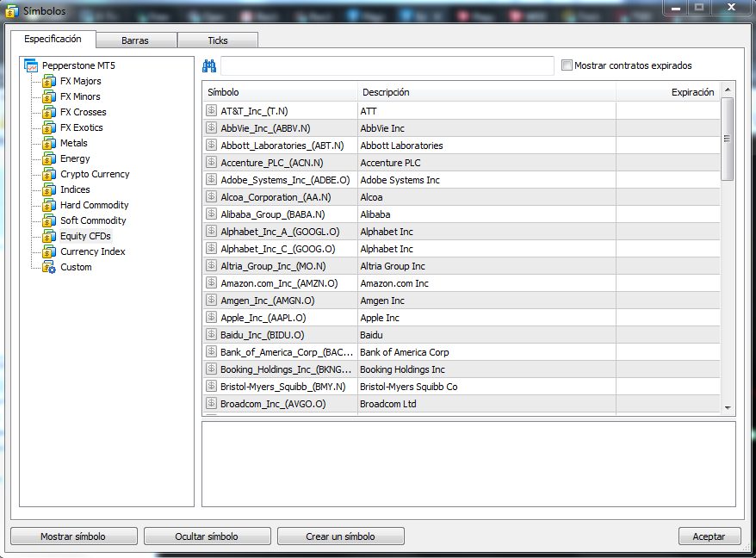Select the Crypto Currency tree item
Image resolution: width=756 pixels, height=558 pixels.
(95, 174)
